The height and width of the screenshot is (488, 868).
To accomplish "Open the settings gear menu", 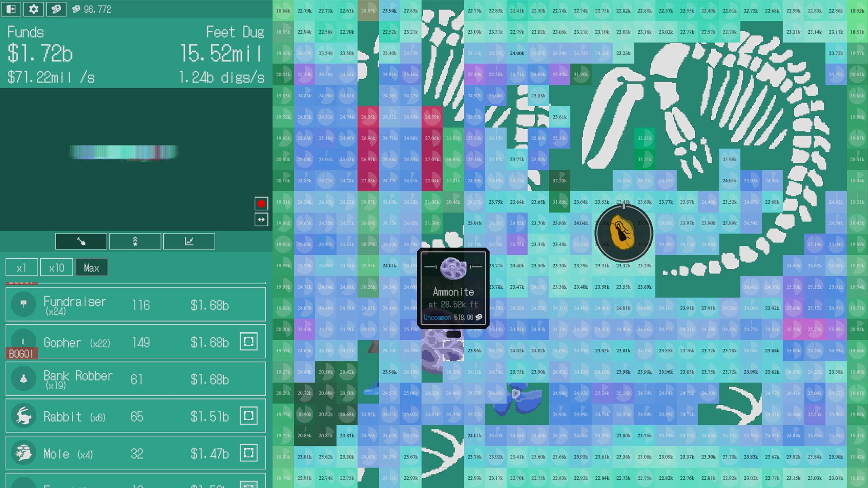I will (33, 9).
